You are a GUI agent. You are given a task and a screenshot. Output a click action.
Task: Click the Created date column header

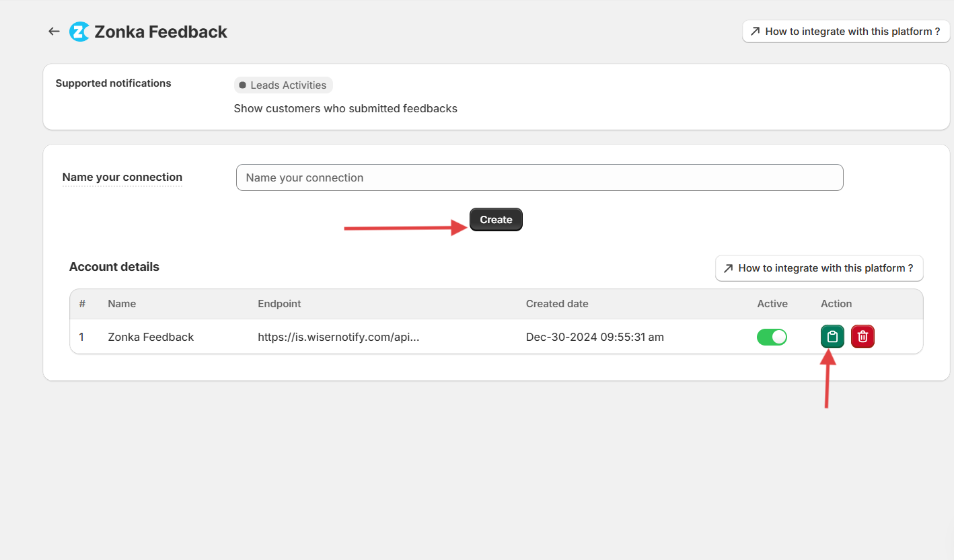coord(557,304)
